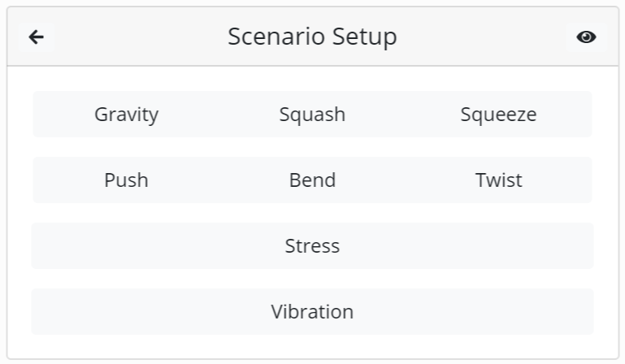Click the Scenario Setup header title
625x364 pixels.
point(312,37)
